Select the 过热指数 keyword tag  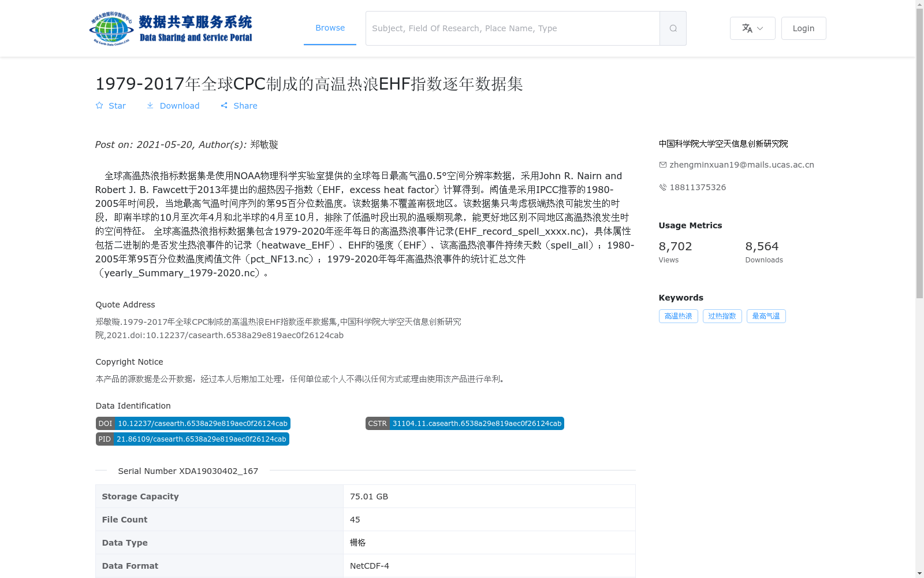(722, 316)
